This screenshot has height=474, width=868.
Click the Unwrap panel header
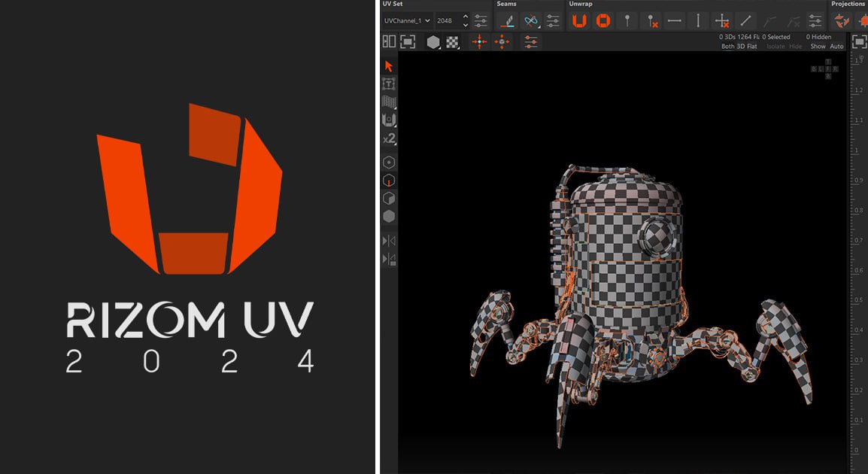(581, 4)
